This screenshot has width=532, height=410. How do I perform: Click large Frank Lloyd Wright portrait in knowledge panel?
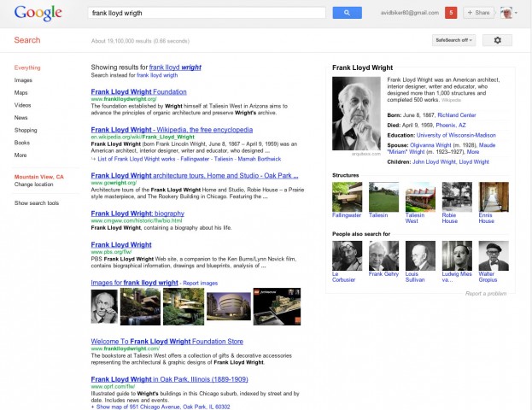coord(356,114)
